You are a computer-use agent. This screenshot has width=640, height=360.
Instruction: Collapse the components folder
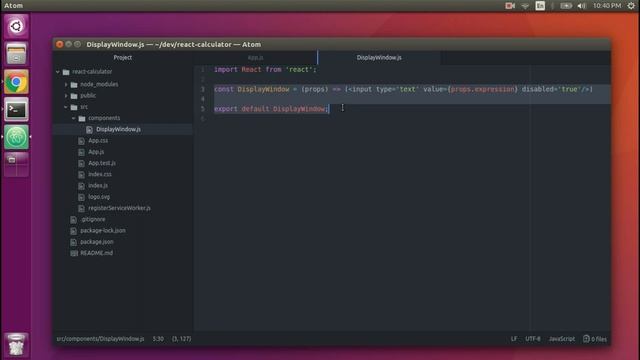pos(74,118)
